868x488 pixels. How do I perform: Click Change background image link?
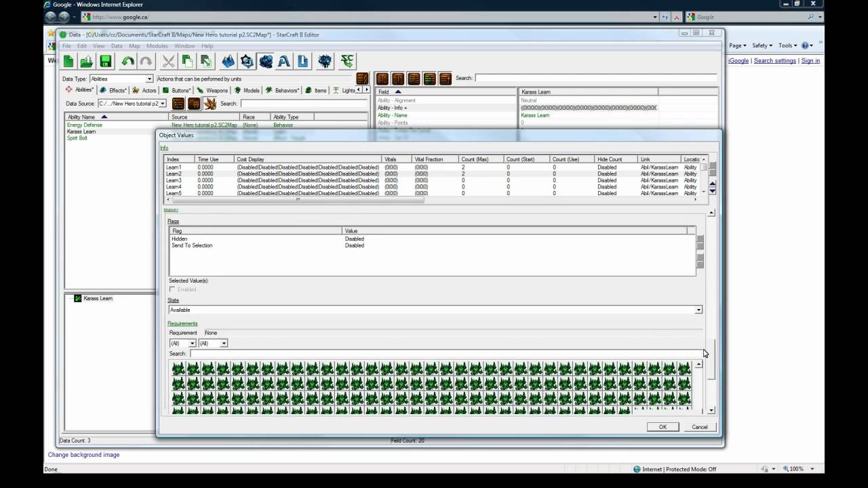(83, 455)
